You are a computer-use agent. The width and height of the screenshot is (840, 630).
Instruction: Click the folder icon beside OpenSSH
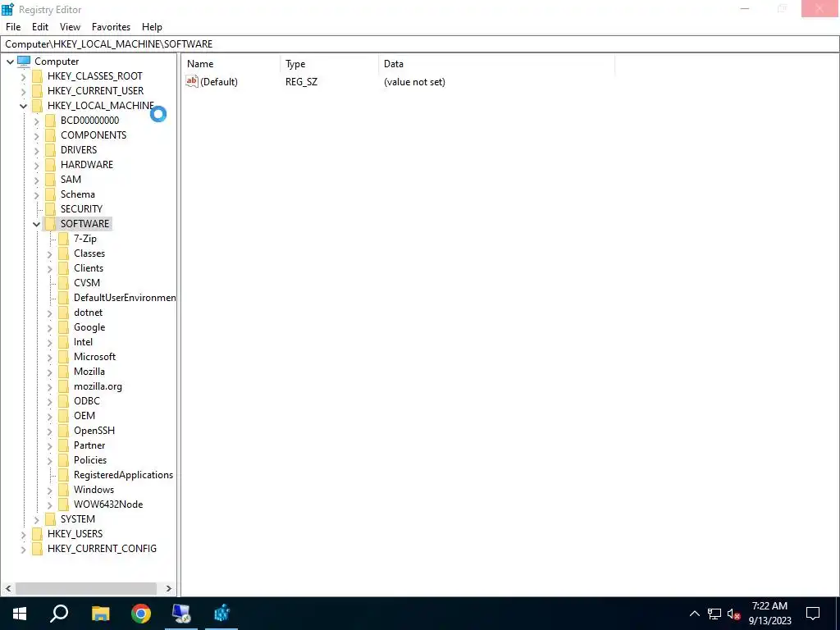(64, 430)
